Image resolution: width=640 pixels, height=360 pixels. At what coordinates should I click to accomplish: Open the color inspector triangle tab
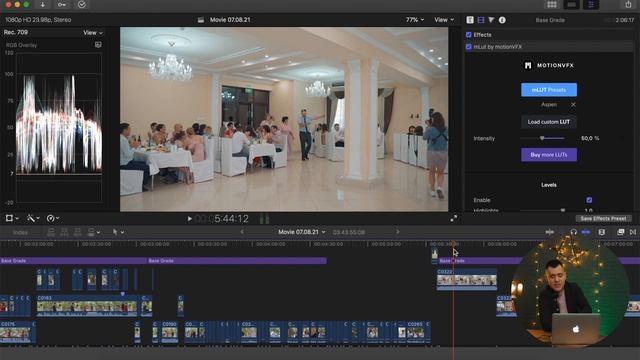pos(491,20)
